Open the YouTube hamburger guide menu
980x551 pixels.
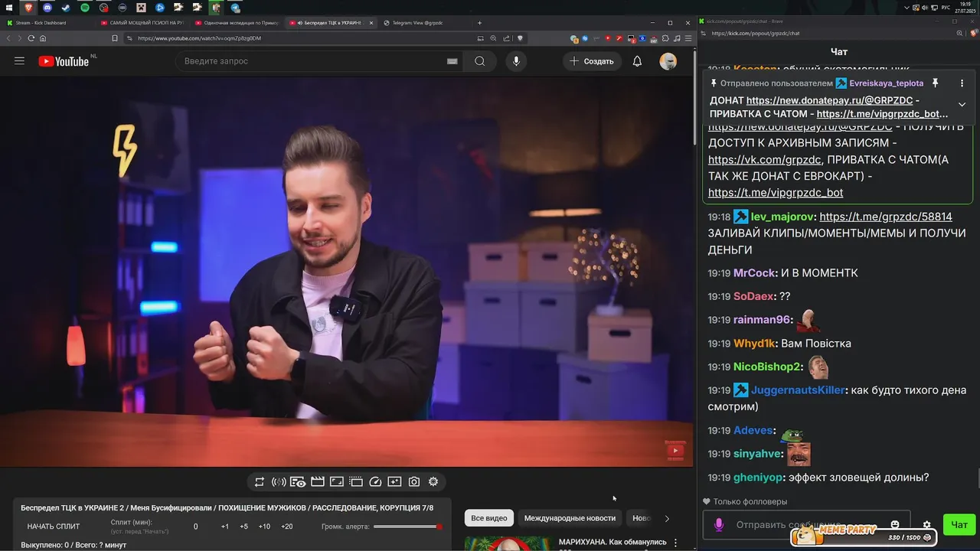[x=20, y=61]
